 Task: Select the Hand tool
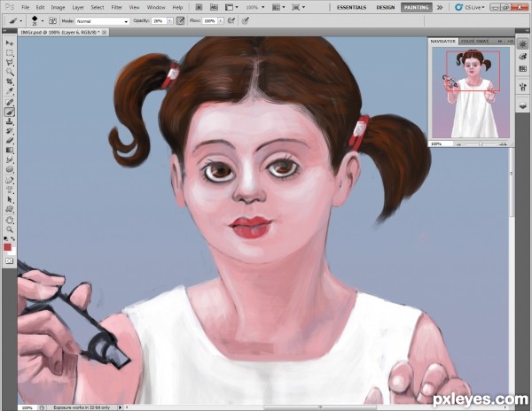coord(10,220)
